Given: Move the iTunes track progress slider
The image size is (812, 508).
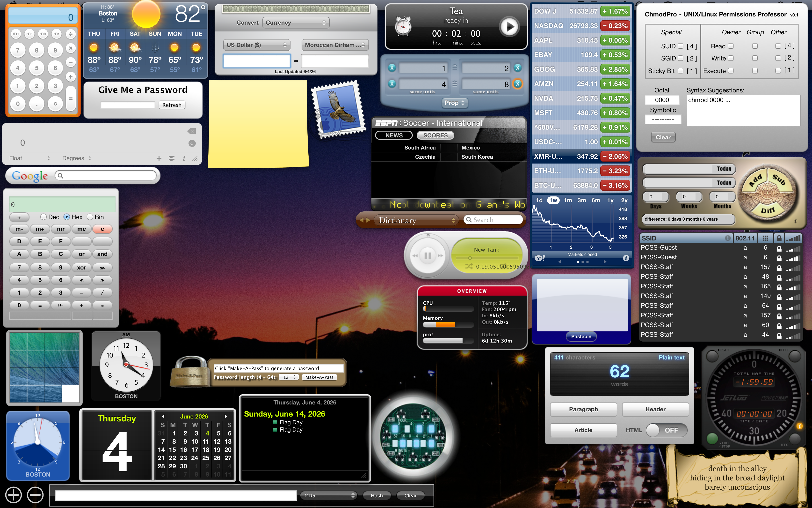Looking at the screenshot, I should (470, 258).
